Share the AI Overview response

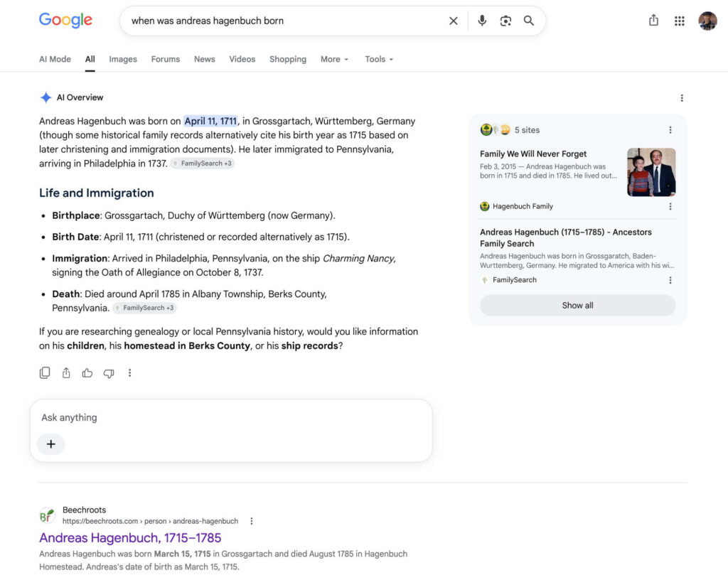pos(66,373)
